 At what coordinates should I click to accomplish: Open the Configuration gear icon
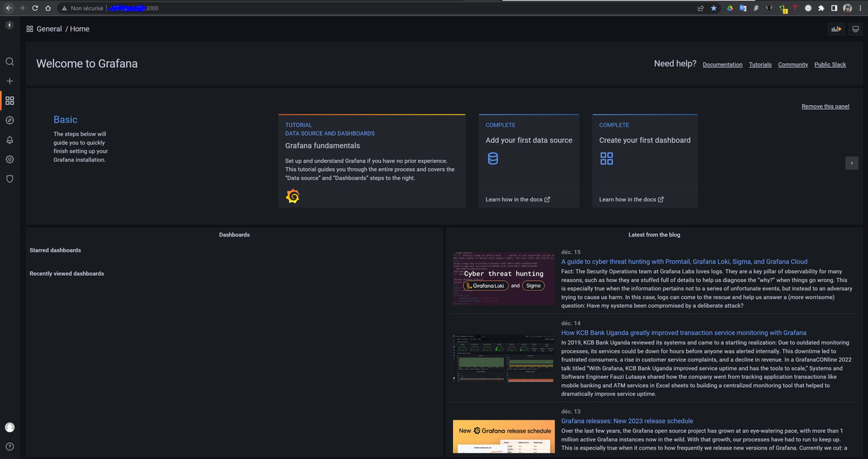point(9,160)
